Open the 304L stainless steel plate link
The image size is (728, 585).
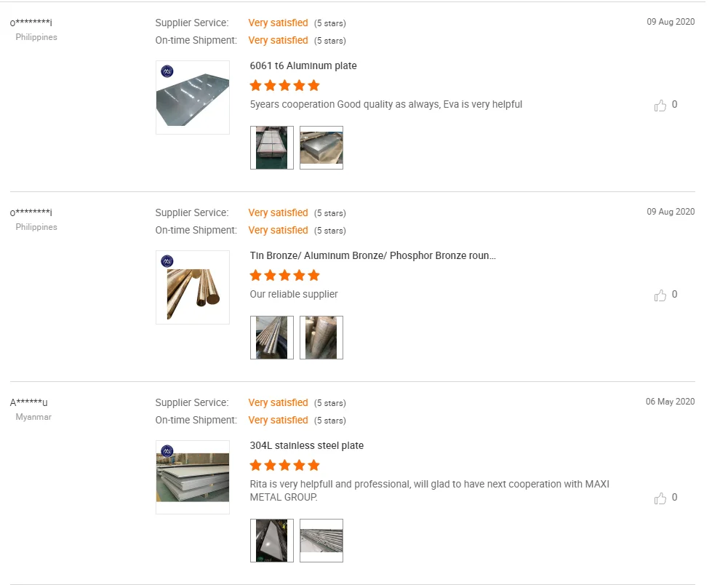click(x=306, y=446)
